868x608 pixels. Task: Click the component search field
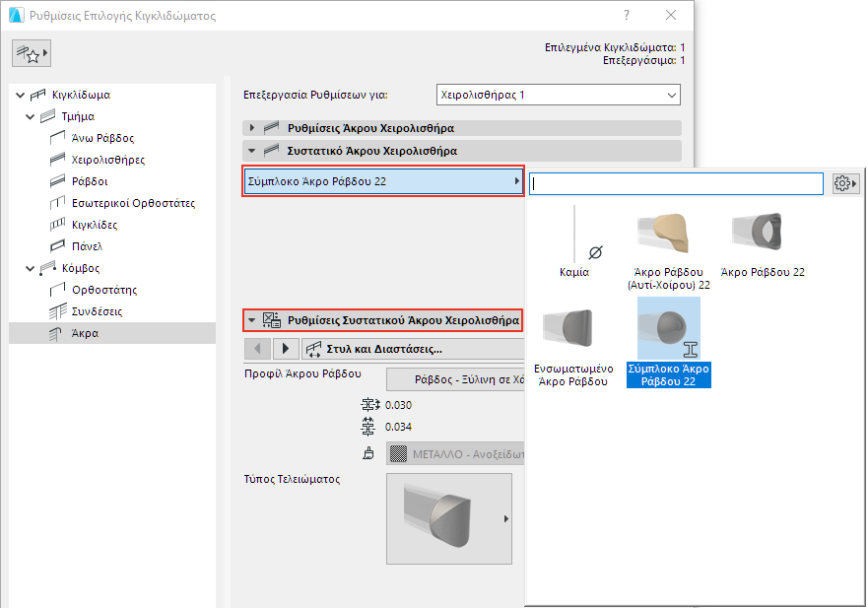pyautogui.click(x=677, y=184)
